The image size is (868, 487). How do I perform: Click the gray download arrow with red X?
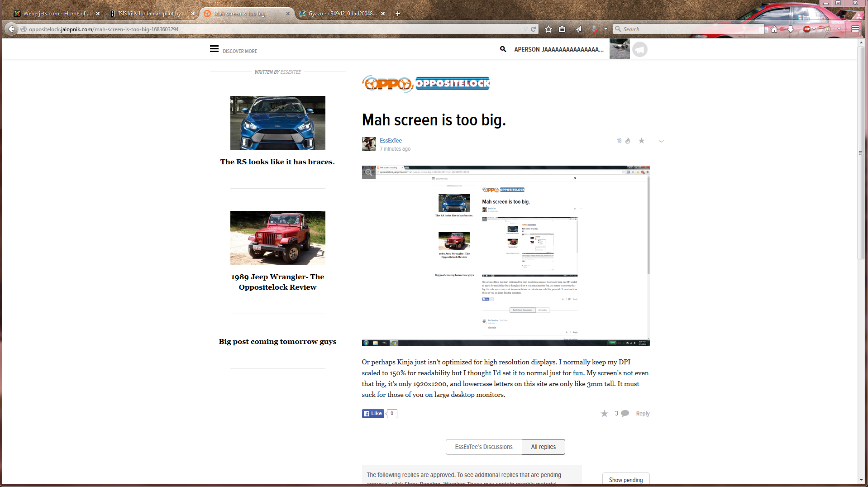point(595,29)
